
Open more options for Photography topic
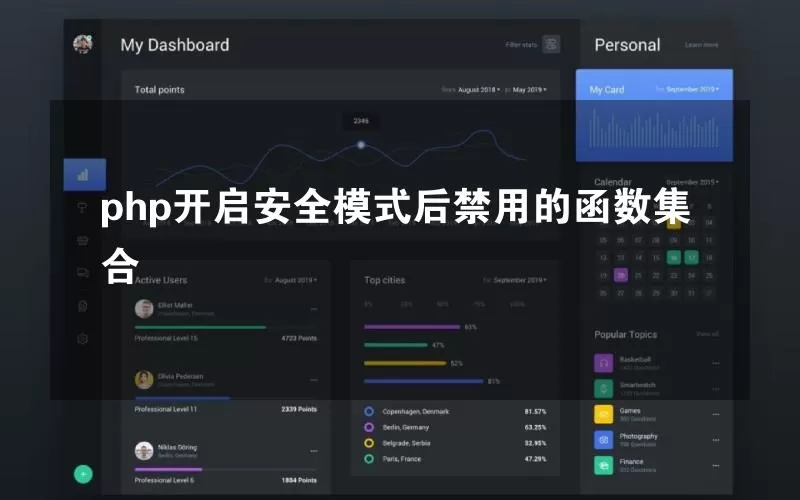click(x=716, y=440)
